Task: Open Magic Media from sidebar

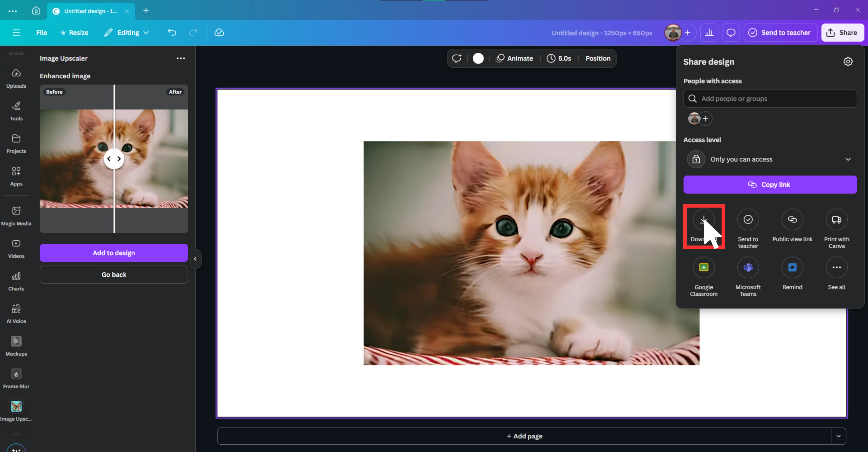Action: 16,216
